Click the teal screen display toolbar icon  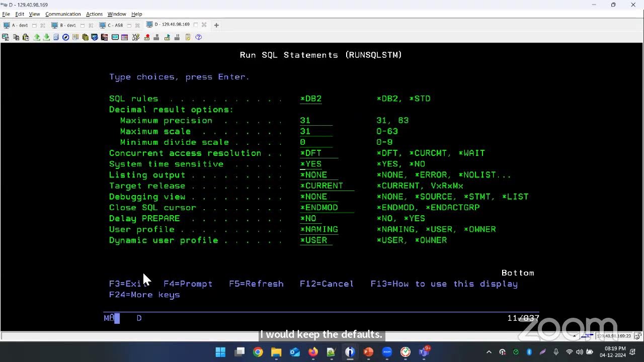tap(115, 37)
